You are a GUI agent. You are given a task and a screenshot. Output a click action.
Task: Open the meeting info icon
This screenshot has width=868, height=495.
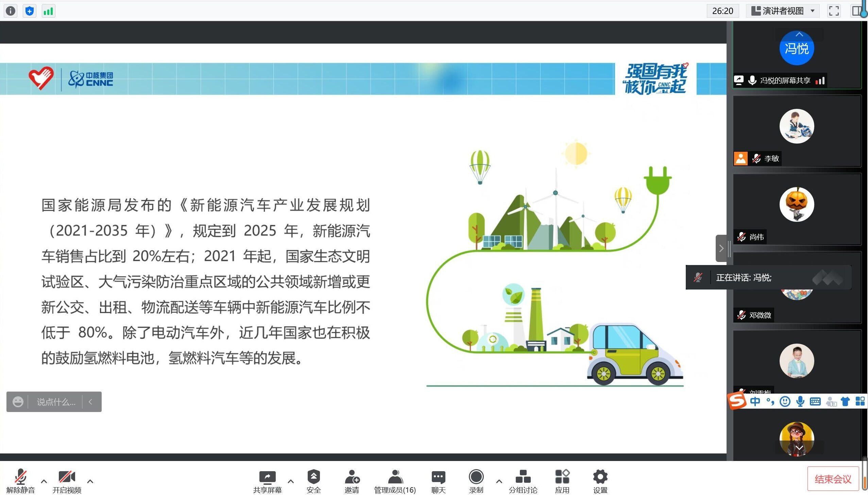(11, 11)
